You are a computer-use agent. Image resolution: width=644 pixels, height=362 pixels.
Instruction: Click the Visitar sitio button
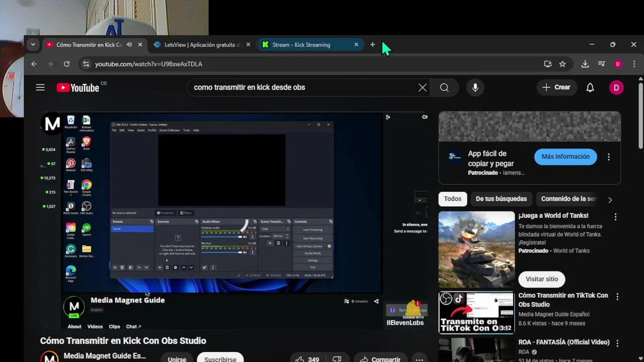[x=542, y=279]
